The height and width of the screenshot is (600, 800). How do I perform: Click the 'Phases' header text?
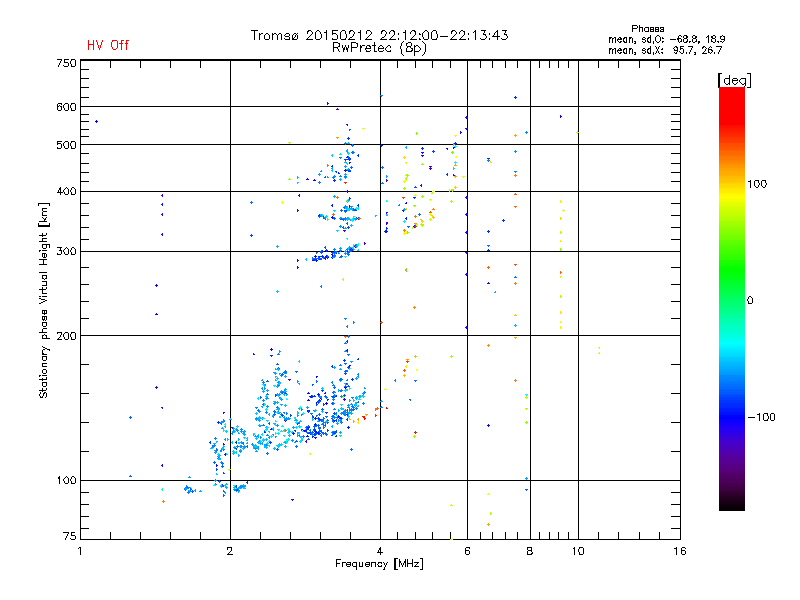[x=647, y=29]
